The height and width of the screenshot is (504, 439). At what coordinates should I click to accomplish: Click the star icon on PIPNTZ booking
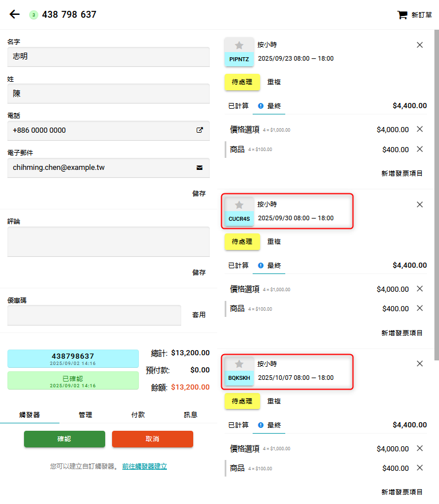239,45
